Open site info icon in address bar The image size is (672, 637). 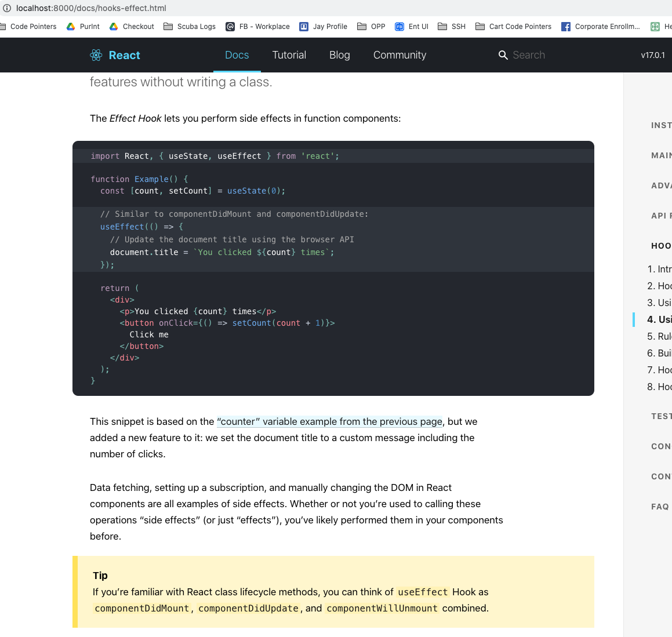(7, 8)
